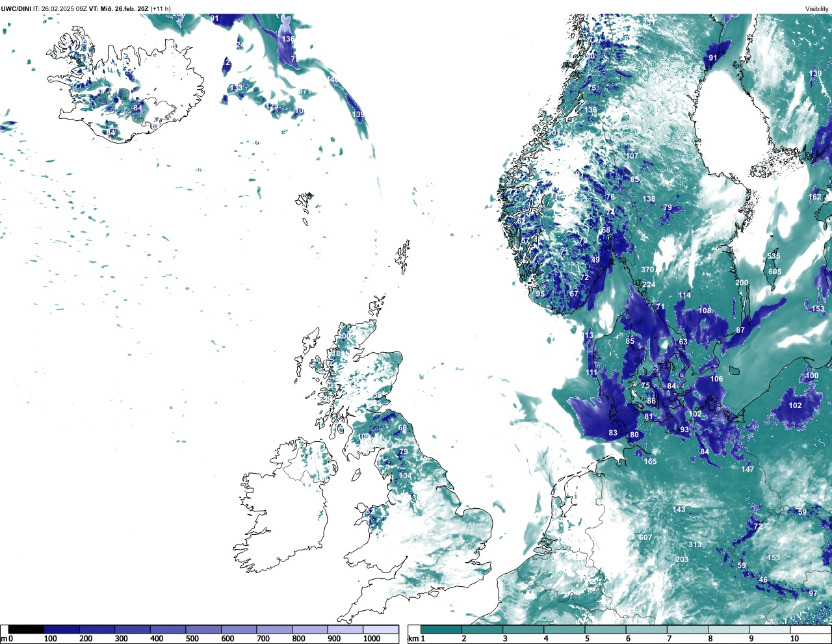
Task: Click the 'm' unit label of legend
Action: (4, 639)
